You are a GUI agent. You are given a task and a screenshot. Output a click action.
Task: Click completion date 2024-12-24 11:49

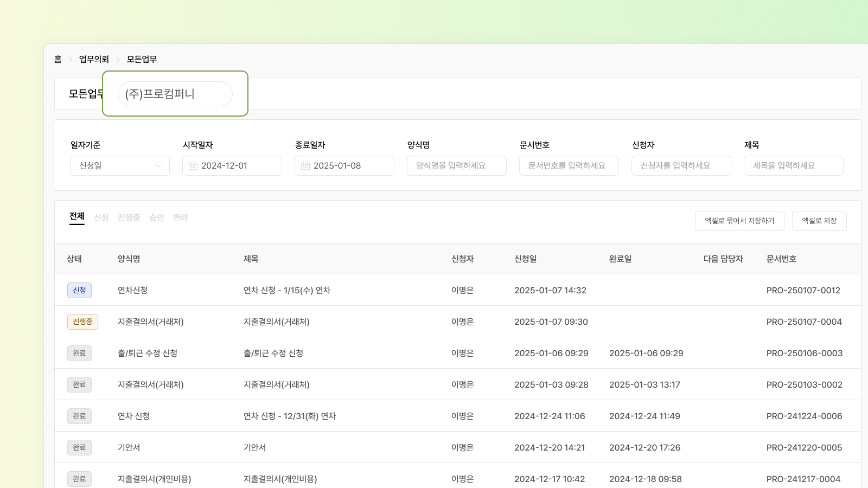point(644,416)
